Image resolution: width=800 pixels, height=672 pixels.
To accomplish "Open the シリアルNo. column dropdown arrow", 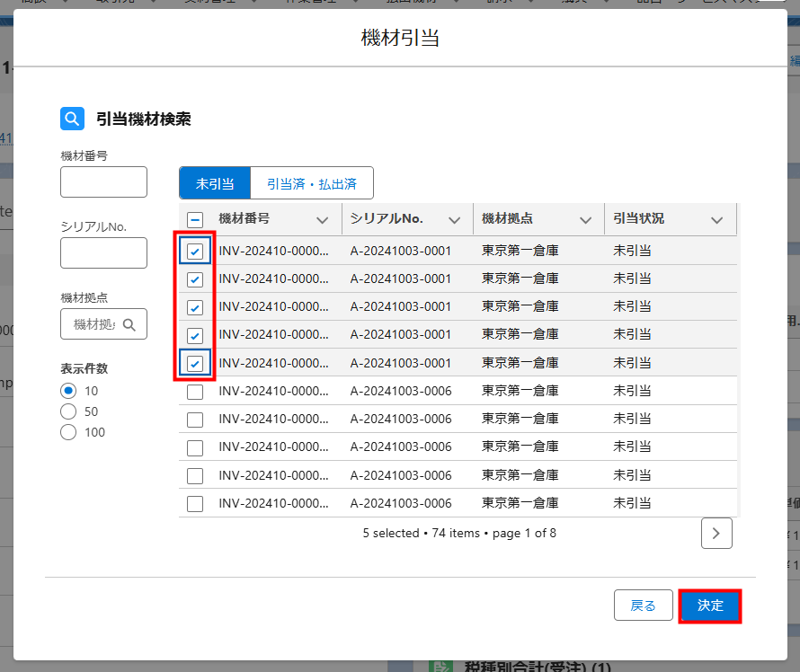I will click(x=455, y=220).
